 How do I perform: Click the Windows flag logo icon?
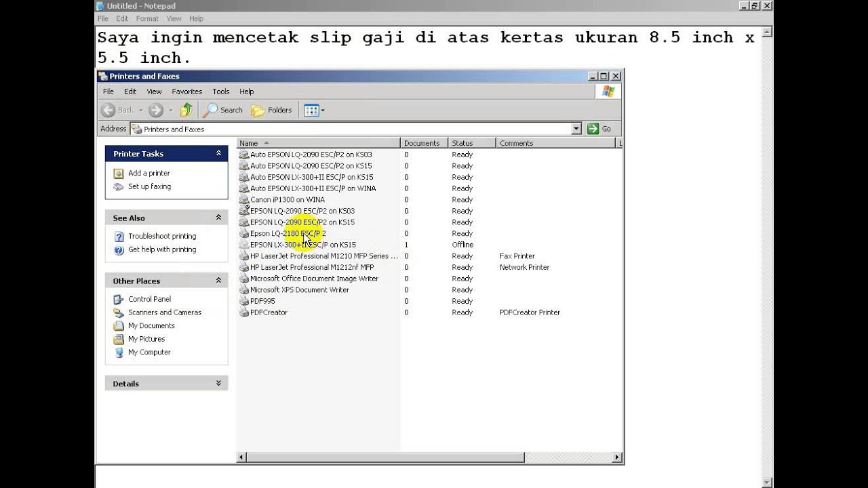coord(608,91)
